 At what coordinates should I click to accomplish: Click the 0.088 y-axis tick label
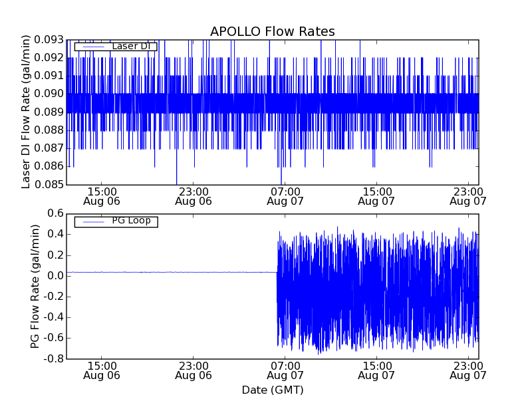click(49, 130)
